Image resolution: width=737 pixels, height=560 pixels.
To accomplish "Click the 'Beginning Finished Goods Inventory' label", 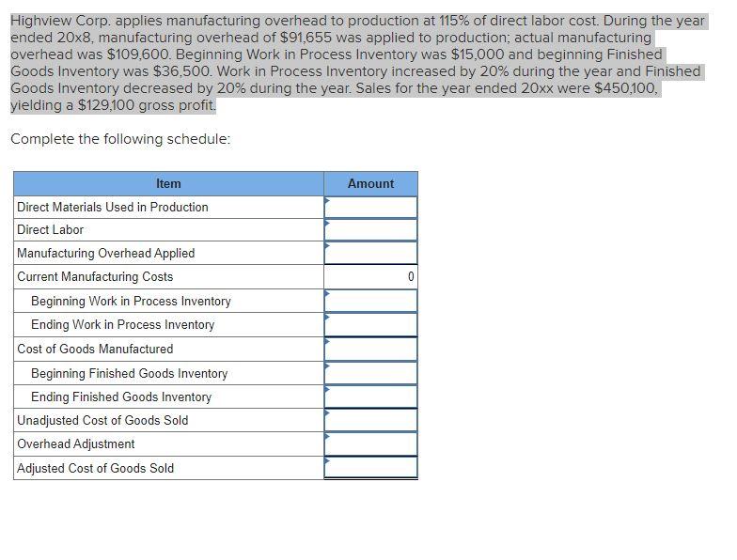I will click(130, 374).
